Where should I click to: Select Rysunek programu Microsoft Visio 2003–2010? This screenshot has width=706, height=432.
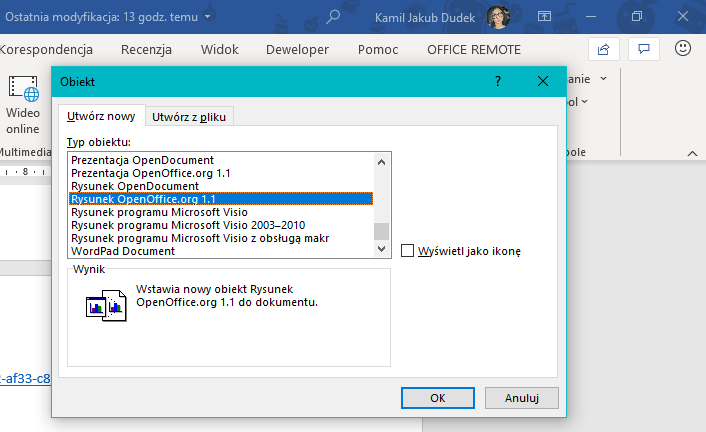(x=221, y=225)
